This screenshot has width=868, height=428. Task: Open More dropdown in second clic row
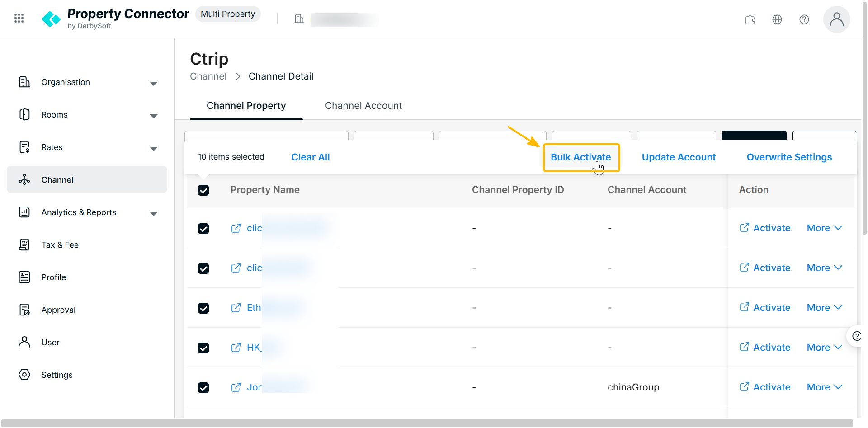825,268
